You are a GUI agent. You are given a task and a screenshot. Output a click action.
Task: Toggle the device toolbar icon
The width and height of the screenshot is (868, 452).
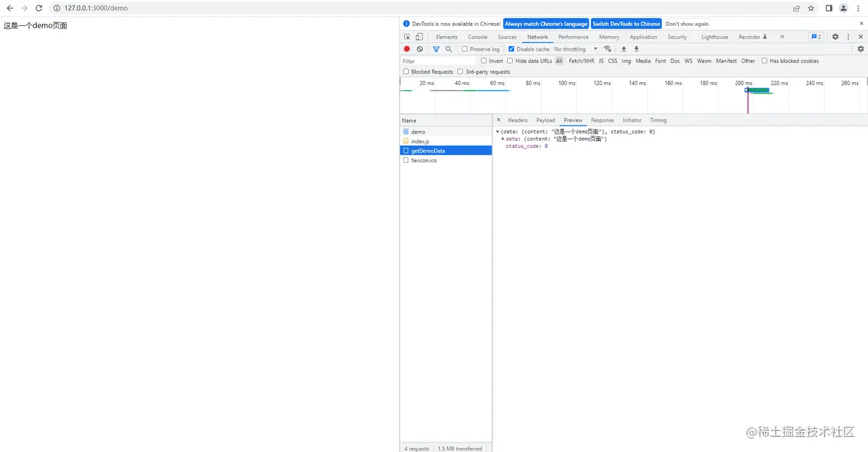pos(419,37)
